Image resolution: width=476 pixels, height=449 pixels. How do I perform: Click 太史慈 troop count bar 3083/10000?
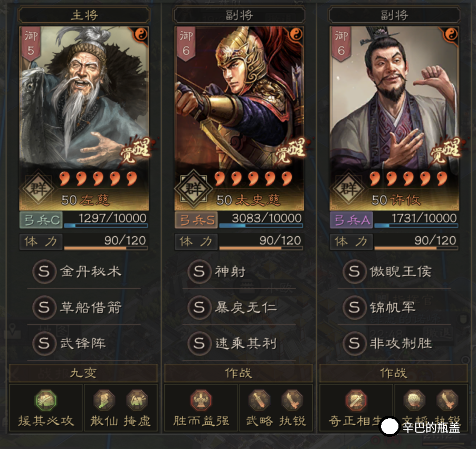(x=261, y=220)
